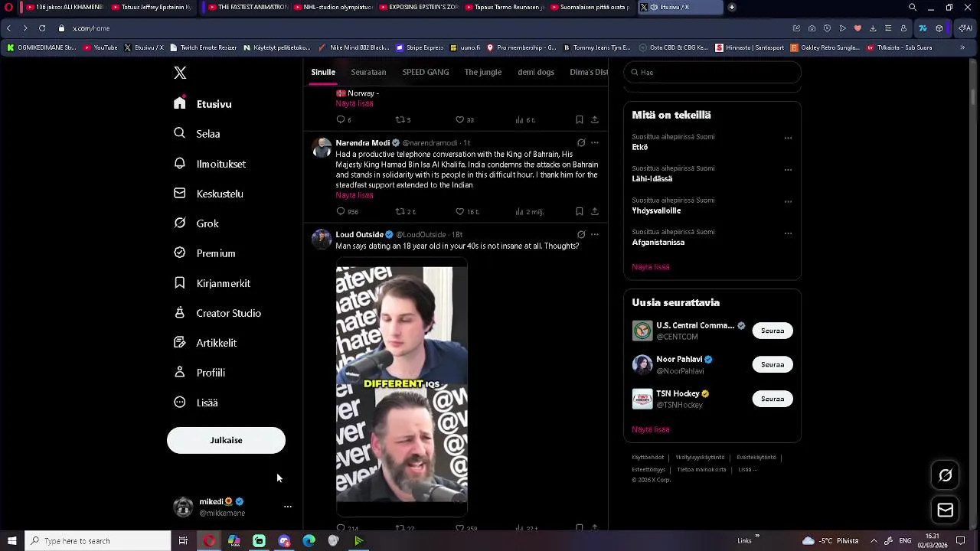
Task: Switch to demi dogs tab
Action: (536, 72)
